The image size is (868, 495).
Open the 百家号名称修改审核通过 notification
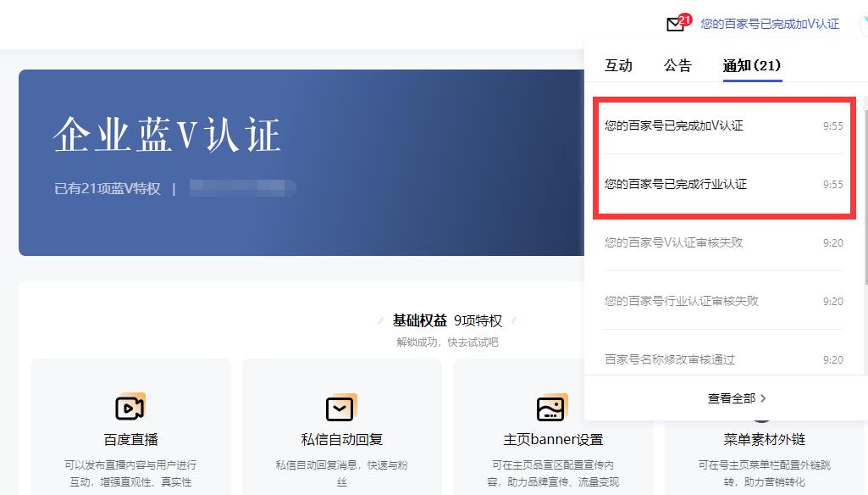point(670,359)
